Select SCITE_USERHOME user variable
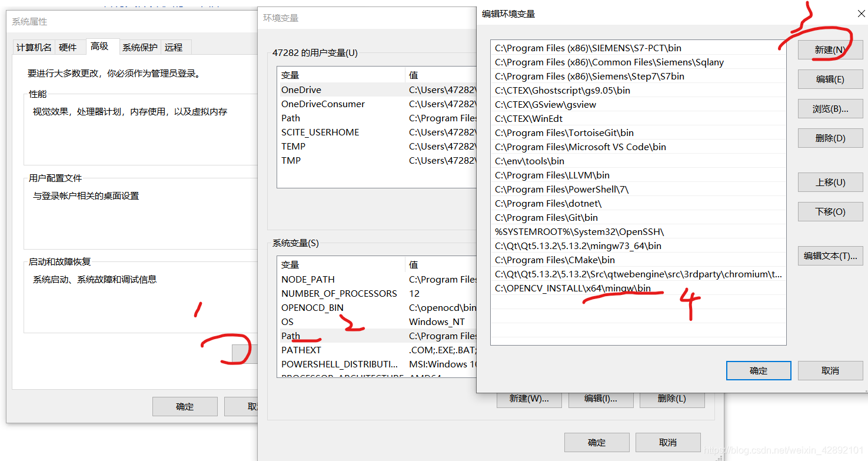868x461 pixels. (x=377, y=132)
